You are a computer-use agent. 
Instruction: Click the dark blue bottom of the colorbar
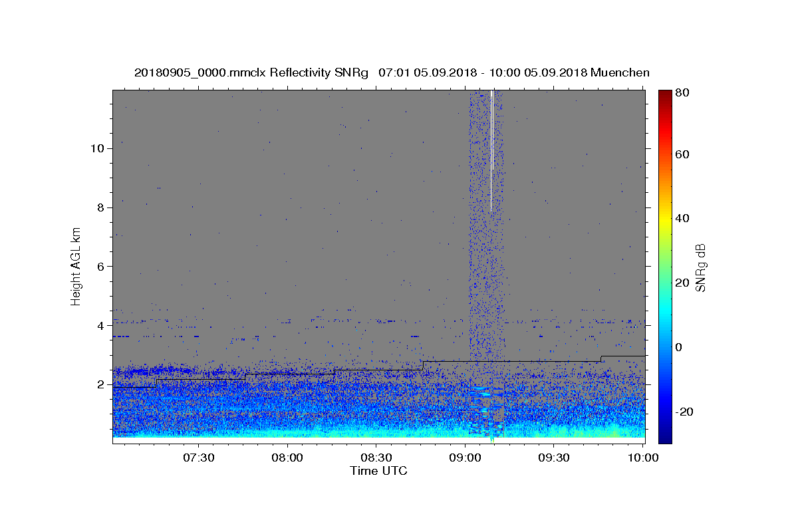click(665, 438)
